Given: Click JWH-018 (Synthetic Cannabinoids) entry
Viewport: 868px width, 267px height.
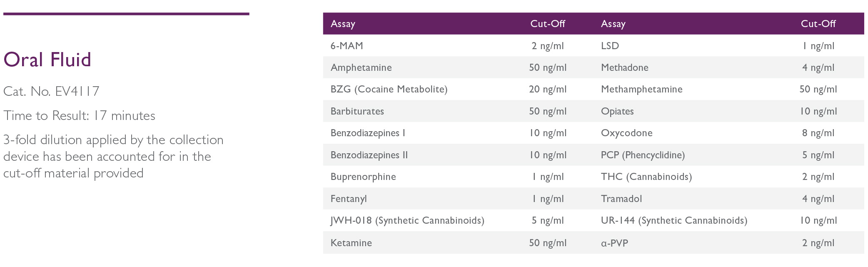Looking at the screenshot, I should click(407, 220).
